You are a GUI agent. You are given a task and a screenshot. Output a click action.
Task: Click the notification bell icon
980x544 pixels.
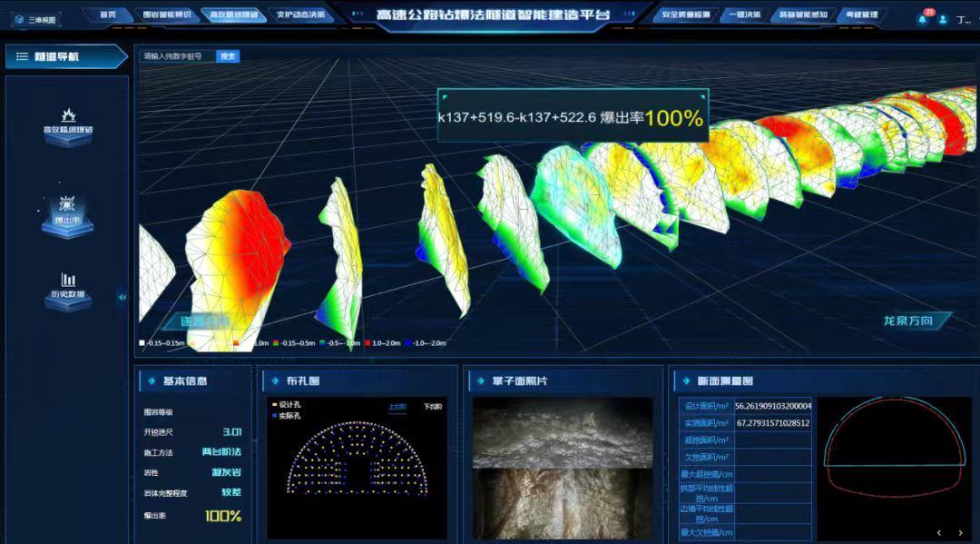923,19
